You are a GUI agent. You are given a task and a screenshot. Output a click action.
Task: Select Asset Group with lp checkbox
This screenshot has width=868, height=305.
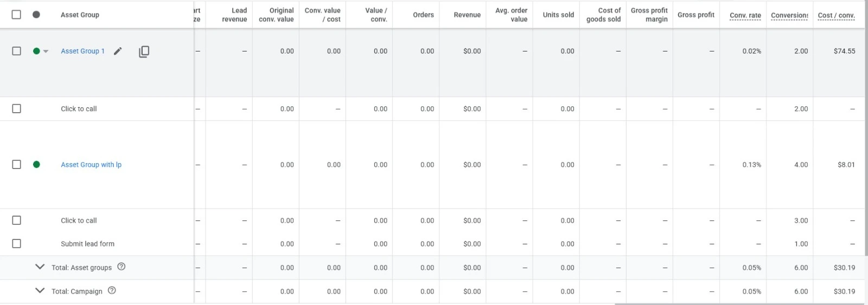coord(16,164)
